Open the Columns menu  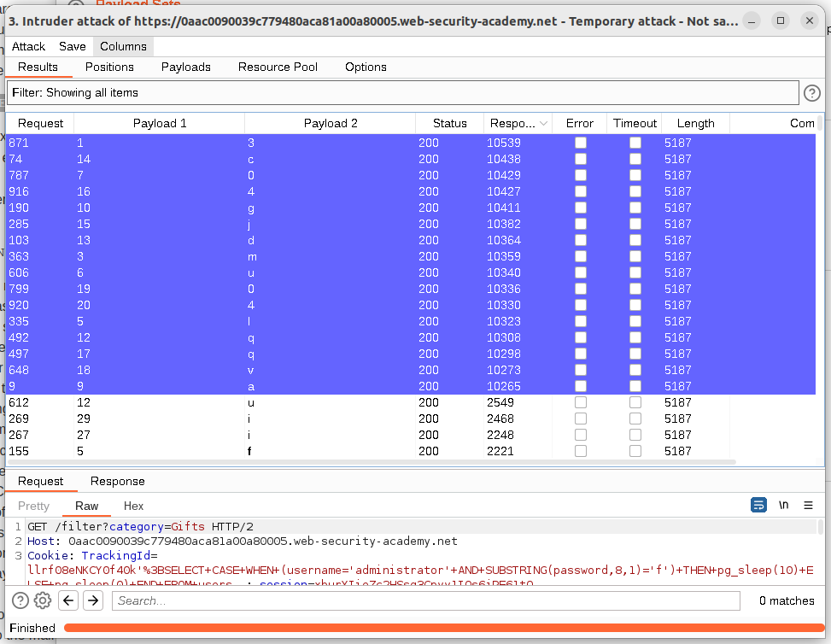pyautogui.click(x=123, y=47)
